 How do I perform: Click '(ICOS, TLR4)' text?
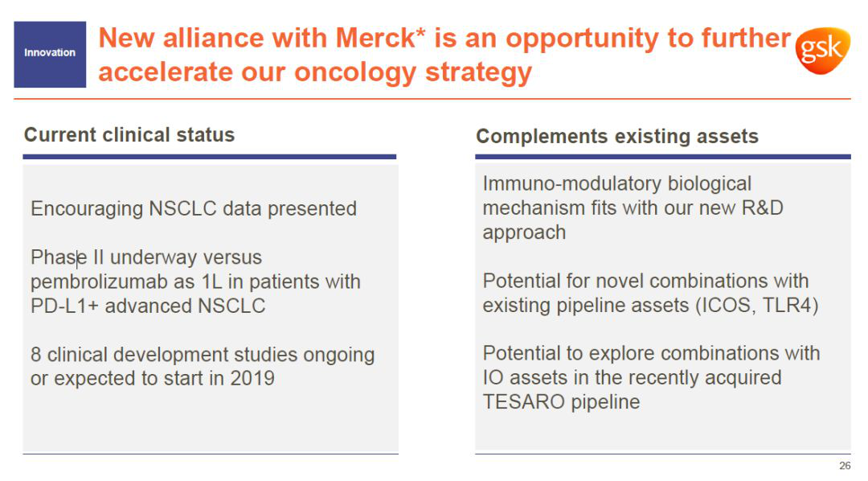click(757, 306)
